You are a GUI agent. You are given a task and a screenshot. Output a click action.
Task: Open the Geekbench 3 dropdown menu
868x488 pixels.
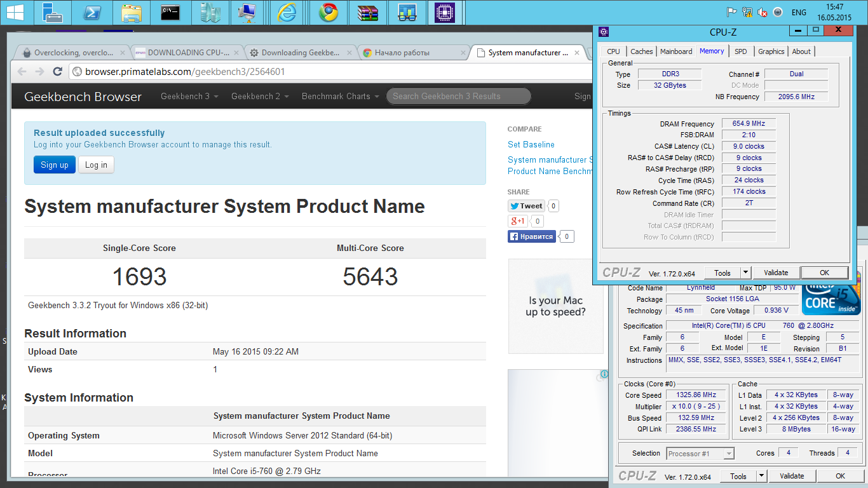click(x=189, y=97)
